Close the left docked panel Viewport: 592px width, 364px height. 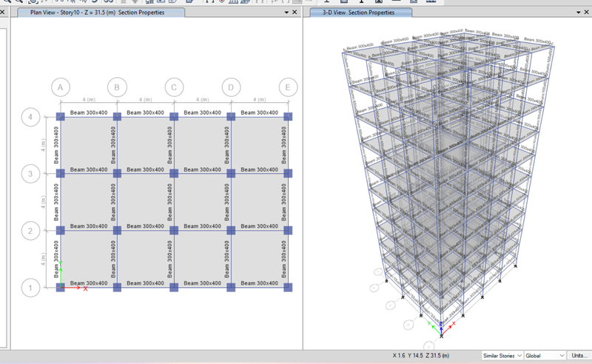2,12
